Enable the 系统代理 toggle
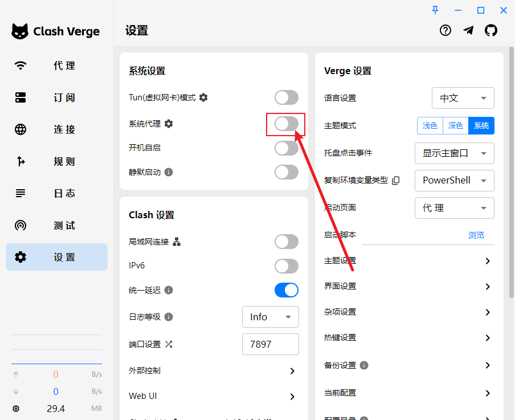Image resolution: width=515 pixels, height=420 pixels. click(x=286, y=124)
